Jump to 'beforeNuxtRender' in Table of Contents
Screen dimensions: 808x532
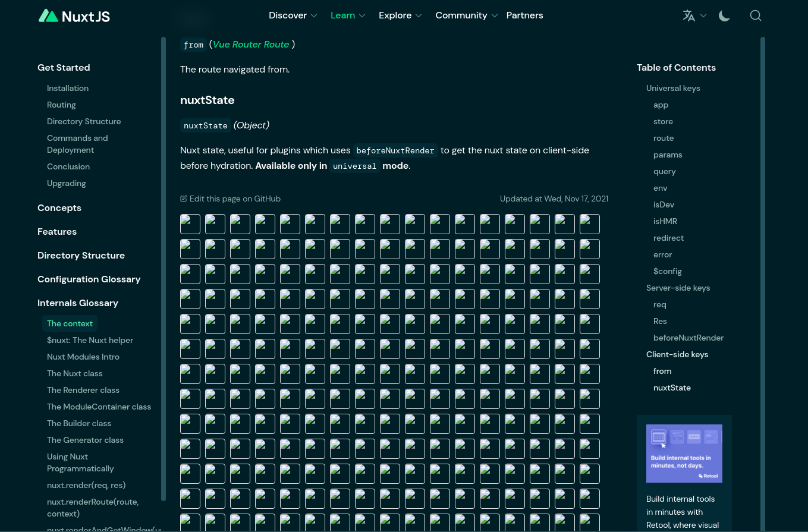[688, 338]
